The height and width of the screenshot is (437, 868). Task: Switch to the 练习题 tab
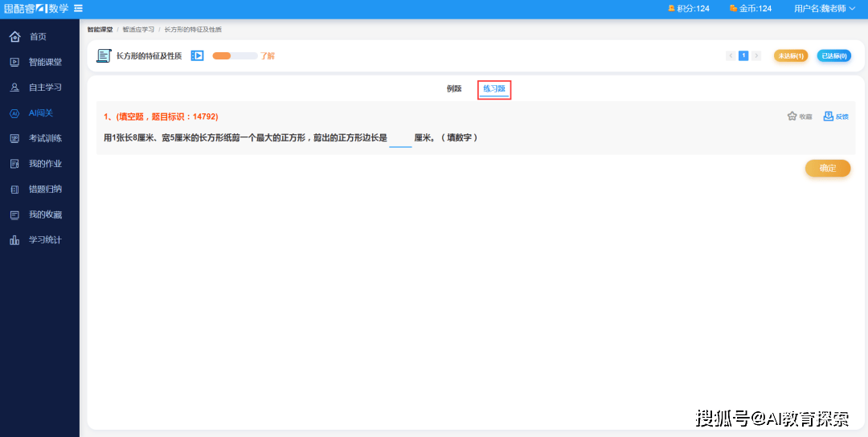click(493, 89)
